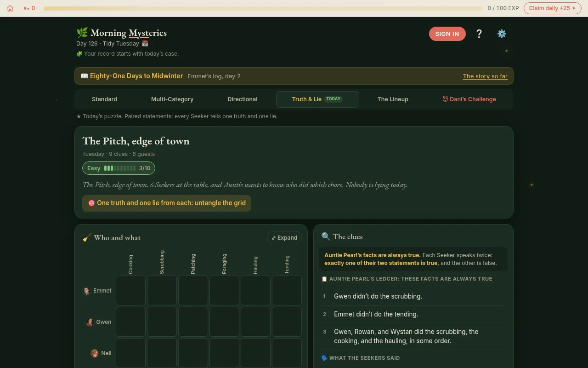Viewport: 588px width, 368px height.
Task: Toggle Nell's Hauling cell
Action: coord(255,353)
